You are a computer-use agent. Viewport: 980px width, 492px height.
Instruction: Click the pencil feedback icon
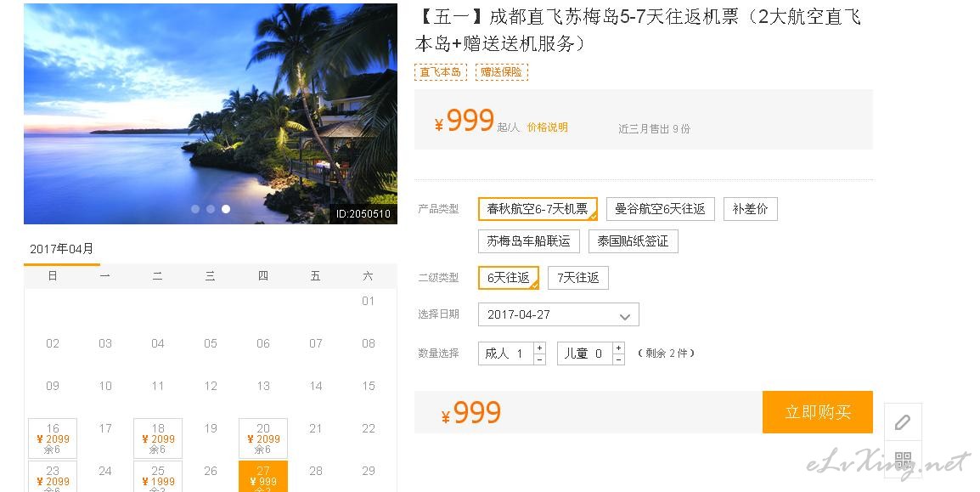click(x=903, y=422)
